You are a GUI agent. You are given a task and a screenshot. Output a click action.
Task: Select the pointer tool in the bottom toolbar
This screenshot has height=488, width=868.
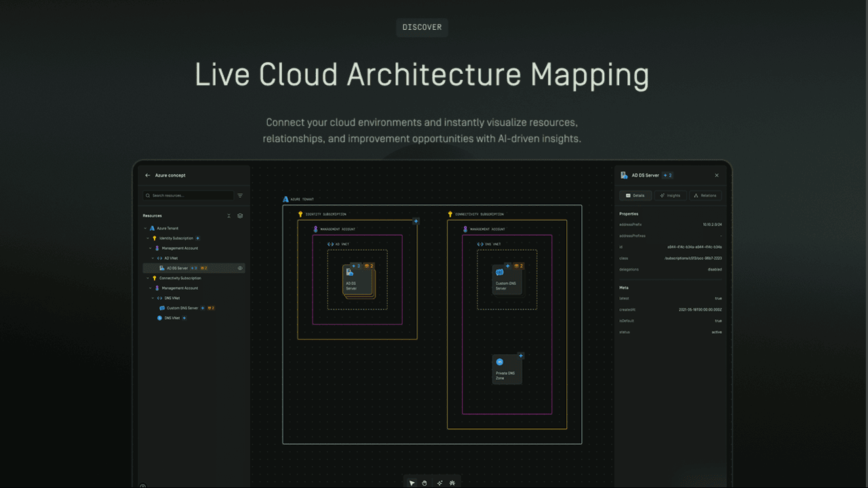pyautogui.click(x=412, y=483)
